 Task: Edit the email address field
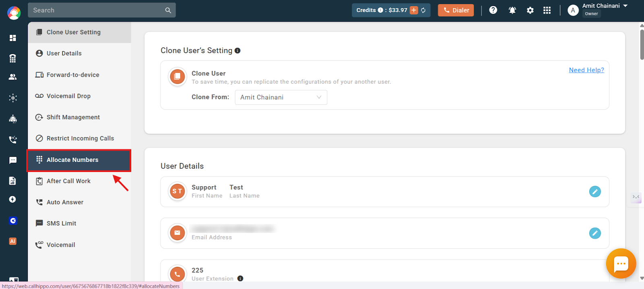(x=595, y=233)
